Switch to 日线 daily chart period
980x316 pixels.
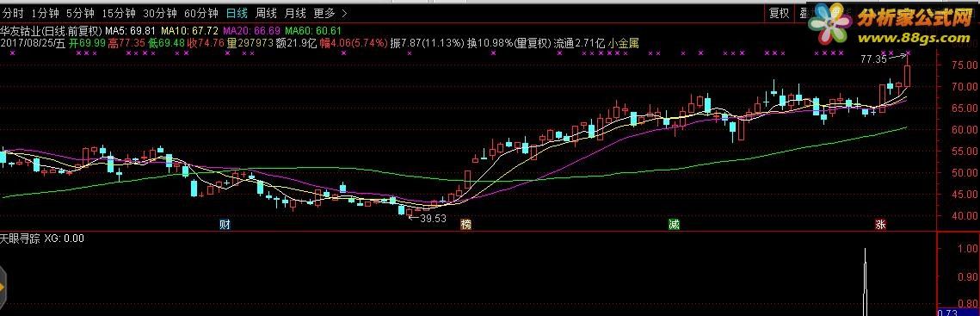coord(237,13)
